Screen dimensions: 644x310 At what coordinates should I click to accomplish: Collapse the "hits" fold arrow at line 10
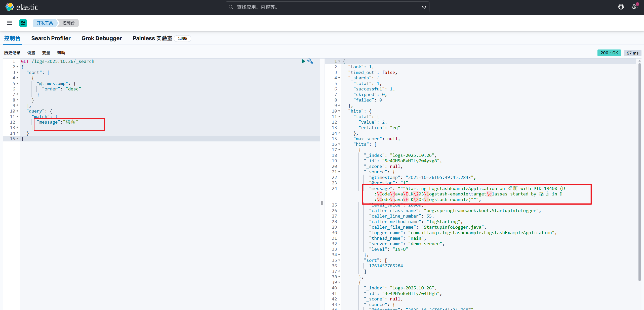pyautogui.click(x=339, y=111)
